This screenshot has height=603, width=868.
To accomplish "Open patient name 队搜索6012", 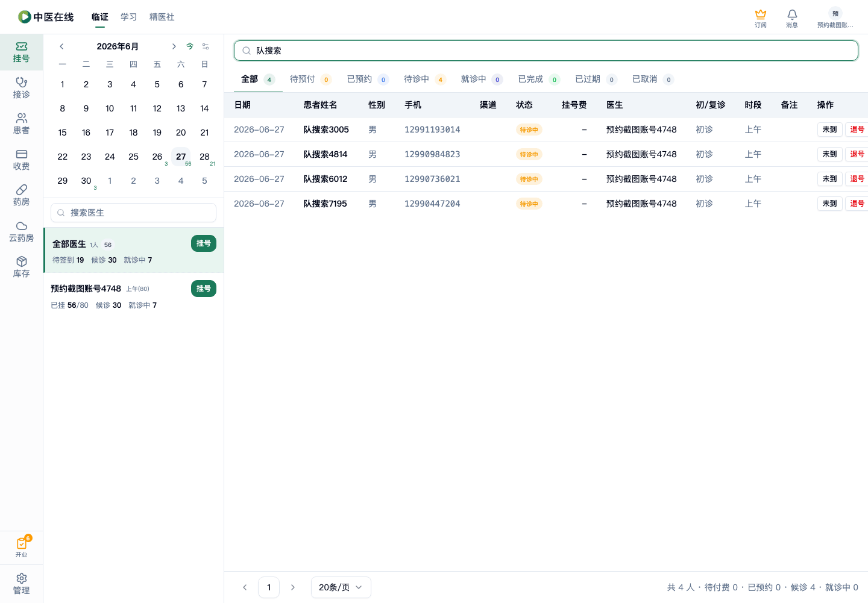I will point(325,179).
